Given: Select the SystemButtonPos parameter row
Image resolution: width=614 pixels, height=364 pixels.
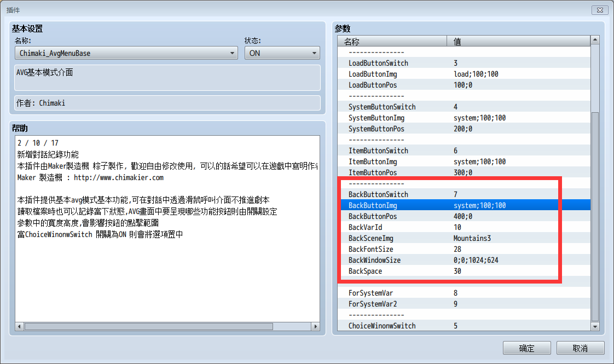Looking at the screenshot, I should click(464, 129).
